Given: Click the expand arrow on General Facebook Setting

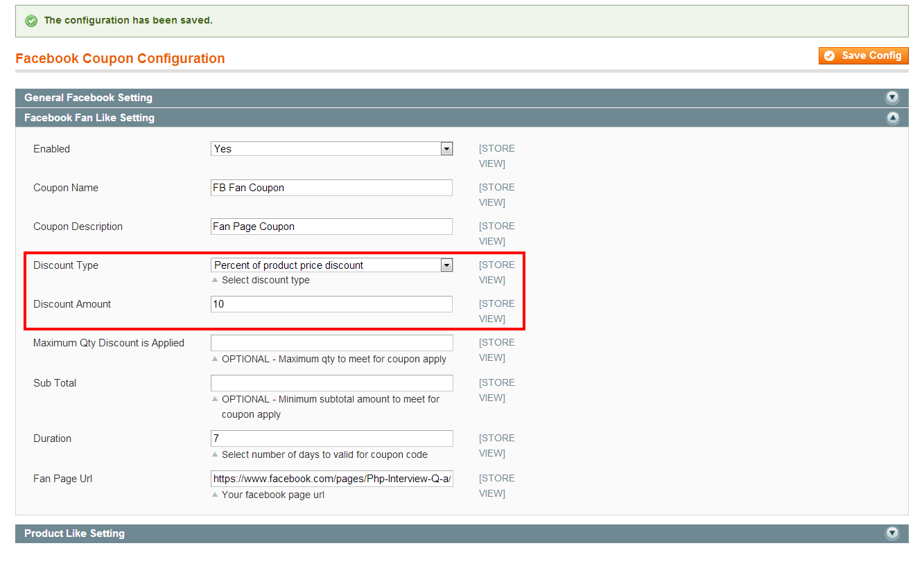Looking at the screenshot, I should click(x=893, y=98).
